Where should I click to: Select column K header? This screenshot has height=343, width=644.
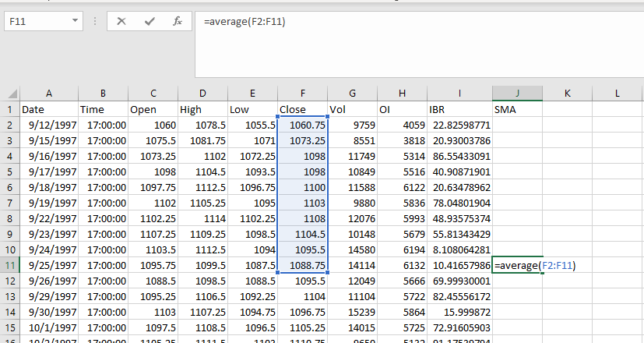567,94
